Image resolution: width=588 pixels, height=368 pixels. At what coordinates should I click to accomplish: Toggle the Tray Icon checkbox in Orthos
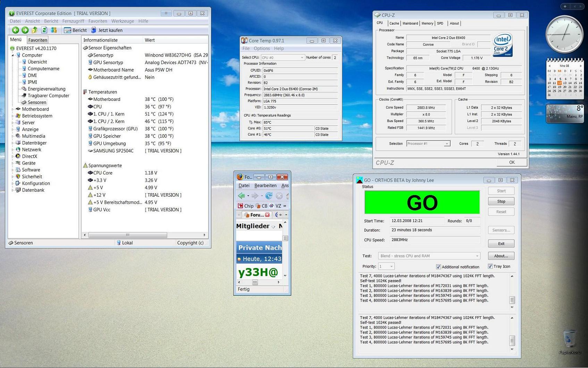click(x=490, y=267)
